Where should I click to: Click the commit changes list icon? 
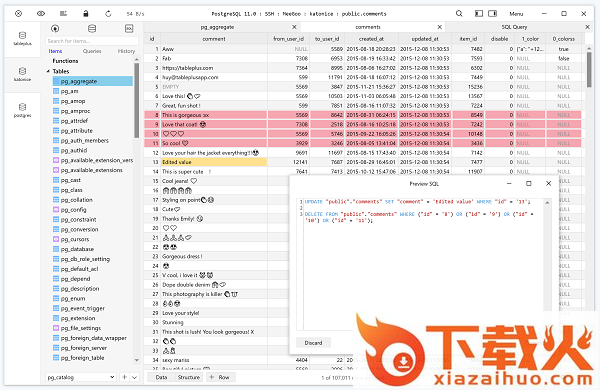63,14
